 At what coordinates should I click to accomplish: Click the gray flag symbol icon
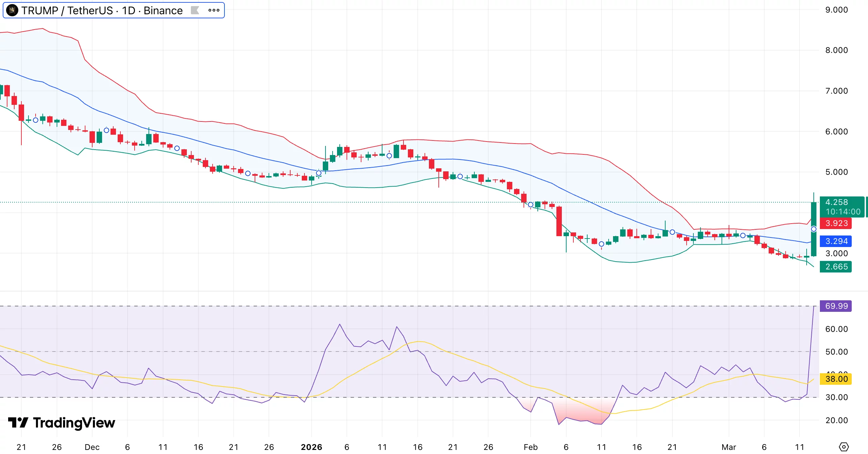195,11
